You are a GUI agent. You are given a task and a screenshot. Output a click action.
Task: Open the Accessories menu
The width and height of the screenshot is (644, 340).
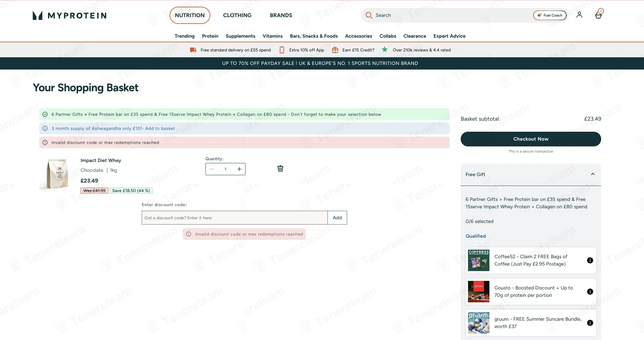tap(358, 36)
